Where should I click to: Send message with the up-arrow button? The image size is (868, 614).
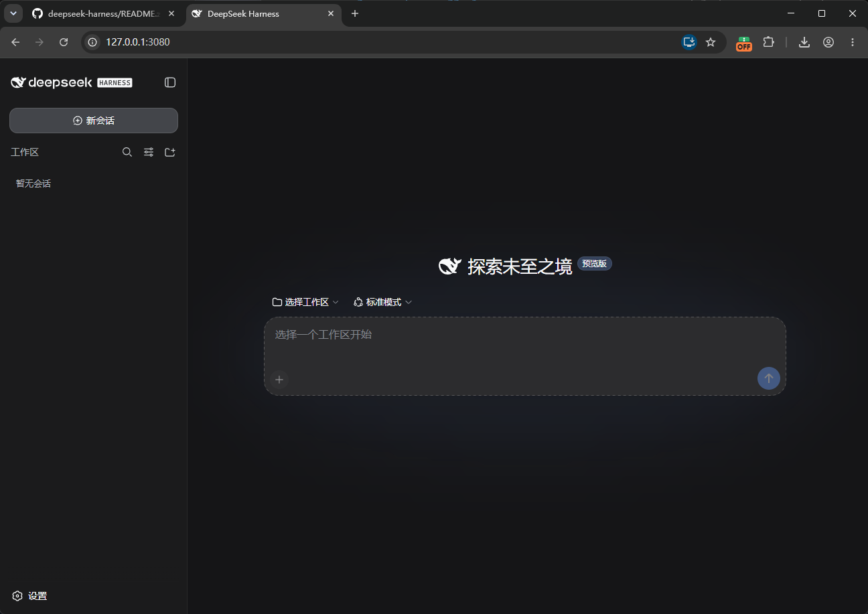769,378
